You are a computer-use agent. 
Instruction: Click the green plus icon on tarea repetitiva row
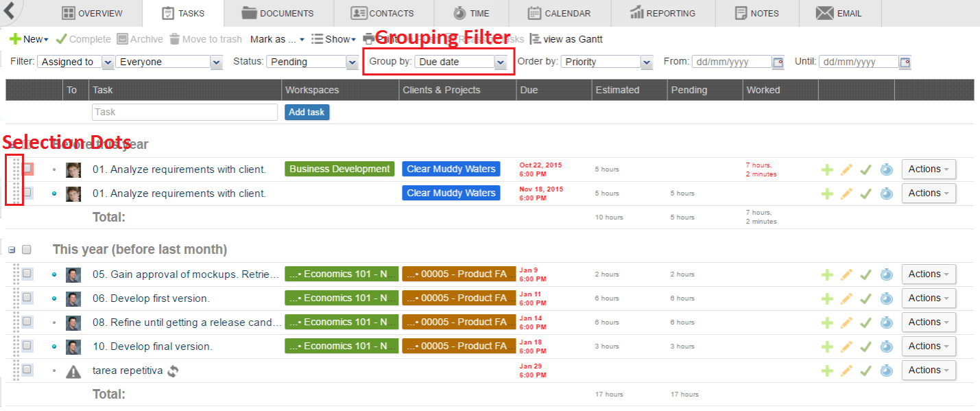827,371
